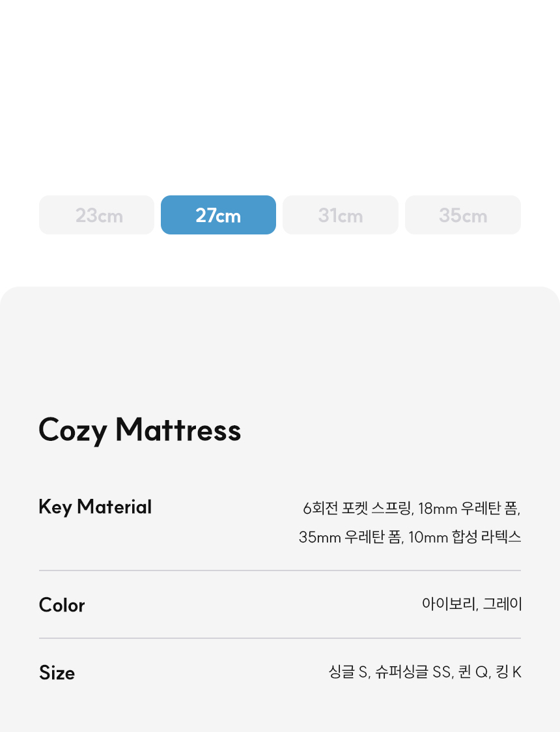This screenshot has width=560, height=732.
Task: Click the 킹 K size text
Action: click(x=509, y=672)
